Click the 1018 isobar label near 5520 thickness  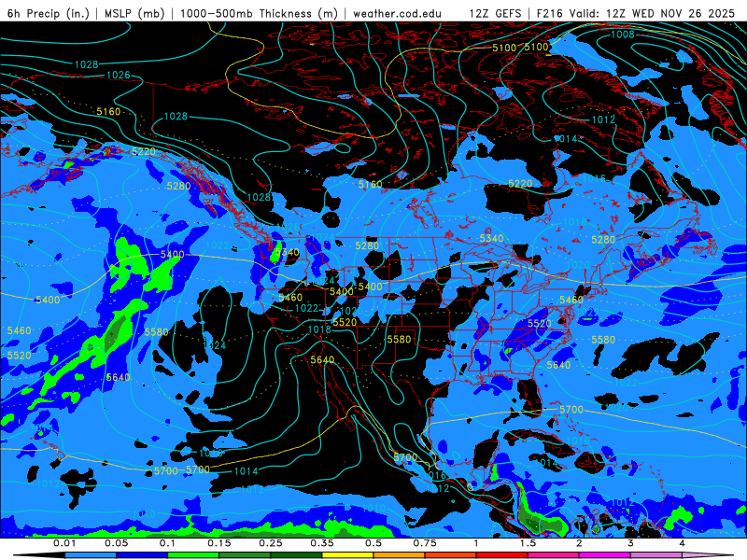pyautogui.click(x=319, y=329)
